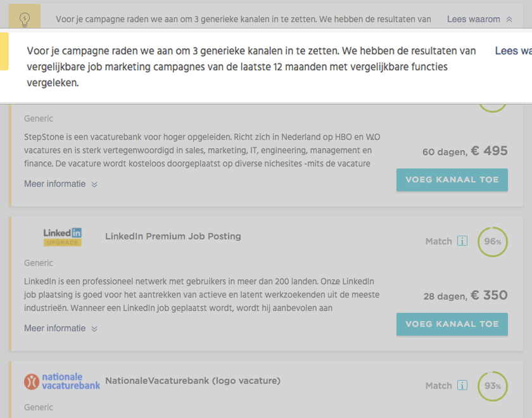Click the 93% match circle
532x418 pixels.
[493, 386]
